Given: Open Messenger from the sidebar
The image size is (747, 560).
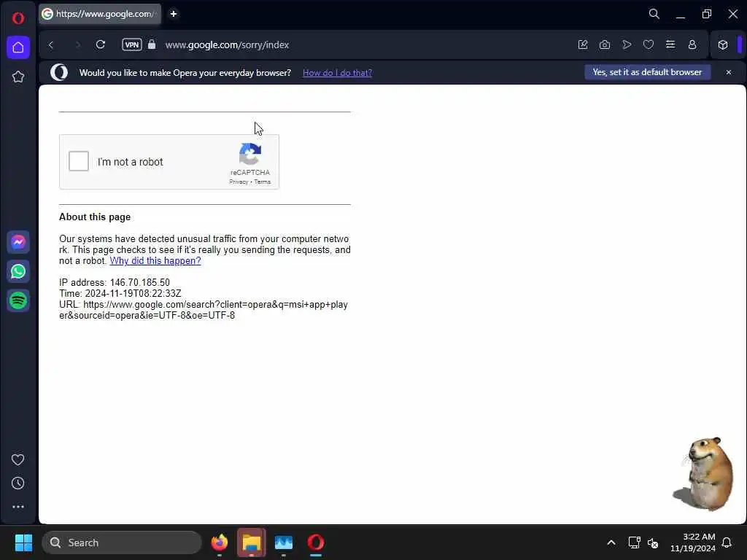Looking at the screenshot, I should [18, 242].
